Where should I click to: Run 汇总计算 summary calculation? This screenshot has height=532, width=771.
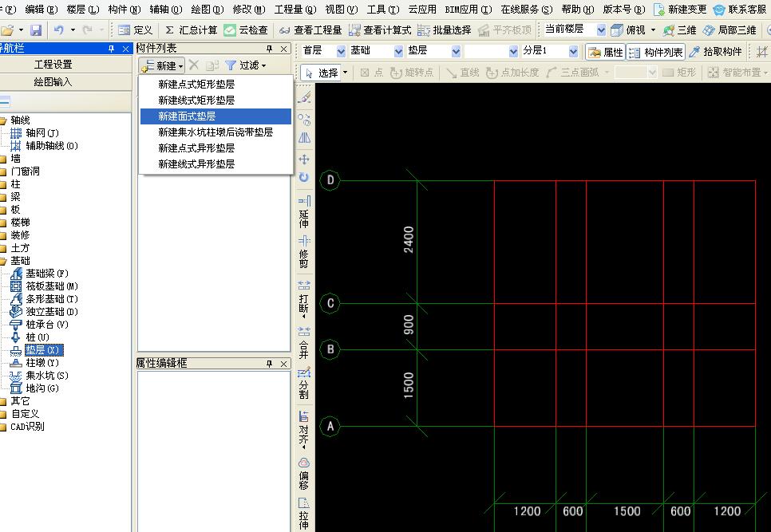tap(191, 30)
